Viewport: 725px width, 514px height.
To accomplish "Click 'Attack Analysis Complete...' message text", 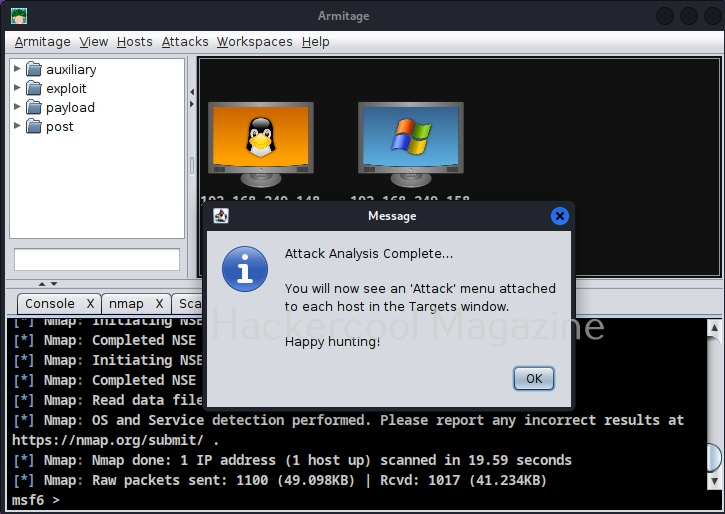I will 369,254.
